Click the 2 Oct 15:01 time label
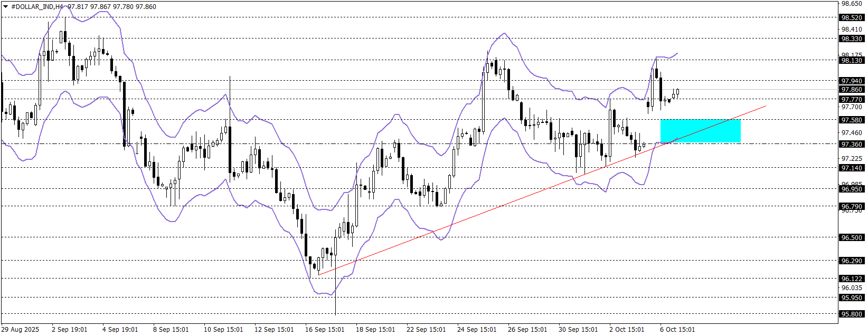Viewport: 868px width, 336px height. [x=627, y=330]
